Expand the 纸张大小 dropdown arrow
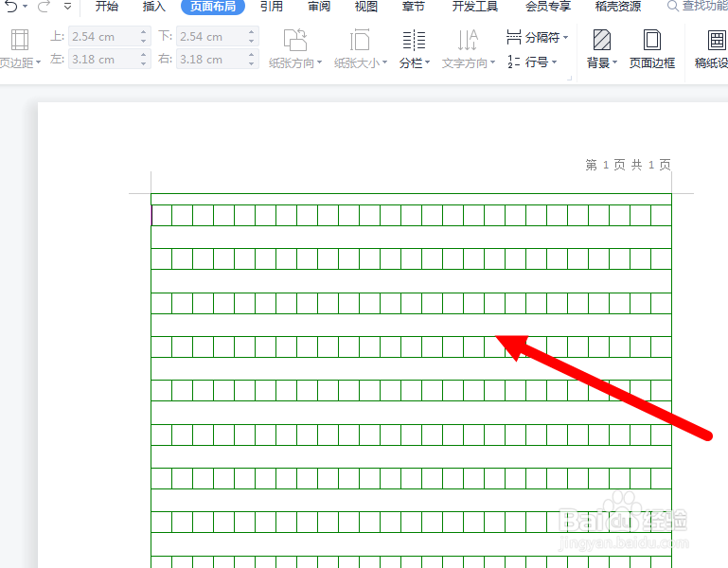The height and width of the screenshot is (568, 728). pyautogui.click(x=385, y=62)
